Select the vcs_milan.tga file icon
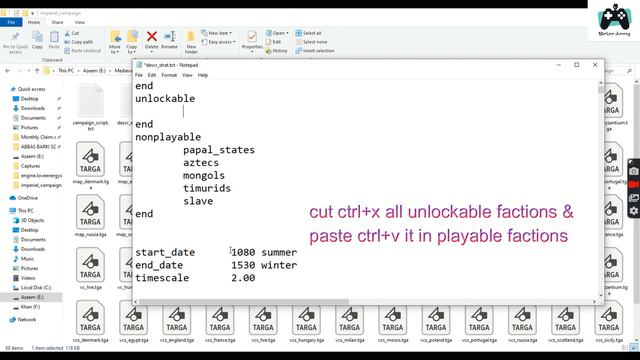The image size is (640, 360). (x=350, y=318)
